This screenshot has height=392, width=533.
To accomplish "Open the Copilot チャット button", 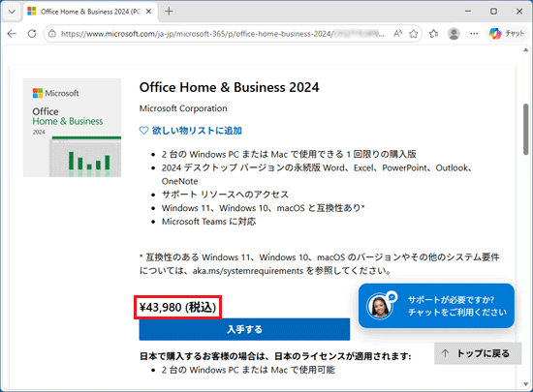I will [x=507, y=34].
